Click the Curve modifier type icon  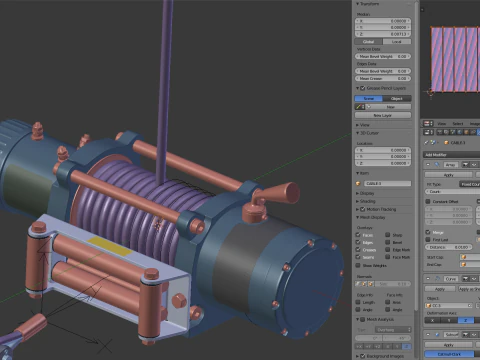[437, 279]
